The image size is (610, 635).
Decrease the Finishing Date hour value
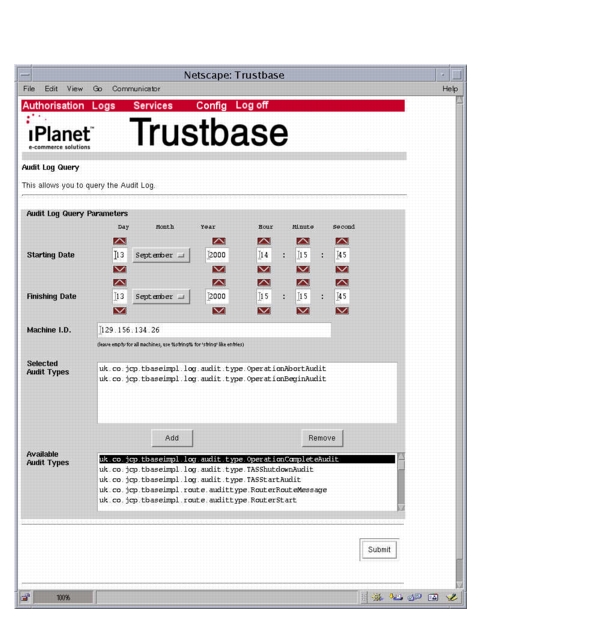click(x=264, y=311)
